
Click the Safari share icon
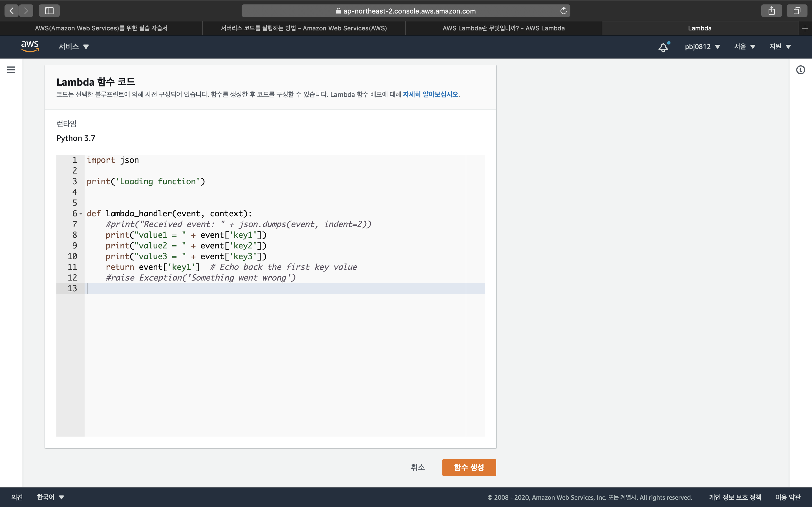click(x=771, y=11)
